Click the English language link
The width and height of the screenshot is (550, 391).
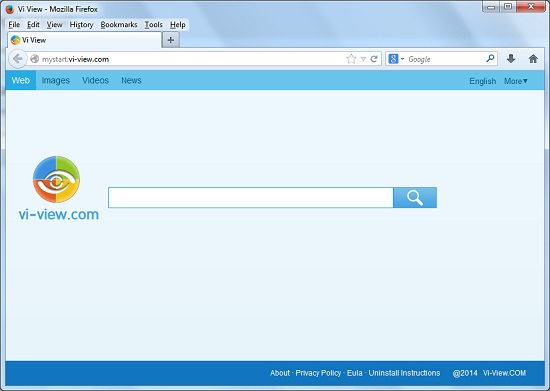click(483, 81)
